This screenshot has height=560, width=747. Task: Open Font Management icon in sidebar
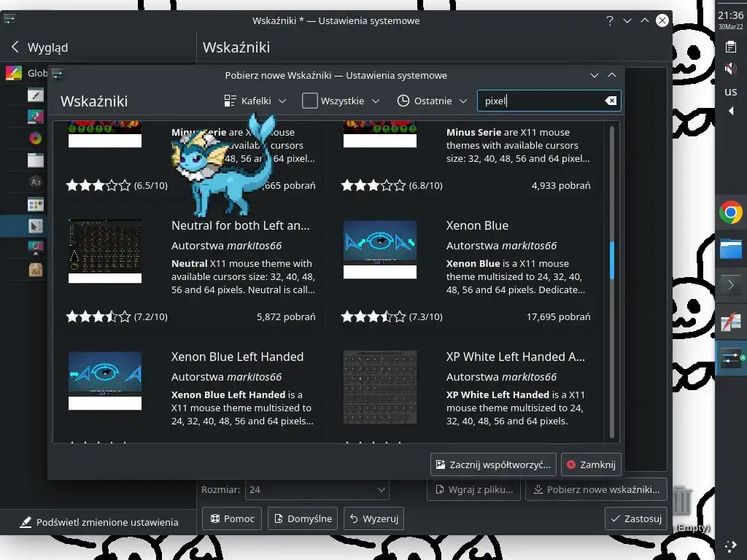(35, 270)
